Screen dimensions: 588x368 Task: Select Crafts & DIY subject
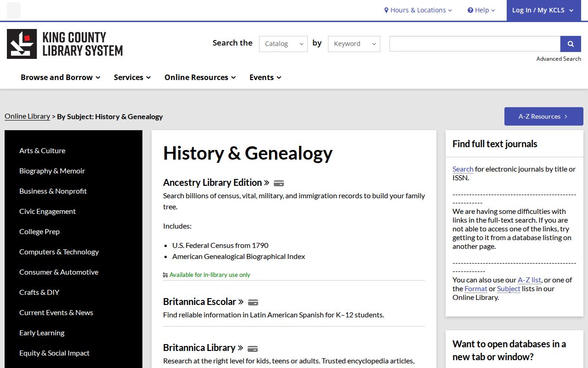point(39,292)
